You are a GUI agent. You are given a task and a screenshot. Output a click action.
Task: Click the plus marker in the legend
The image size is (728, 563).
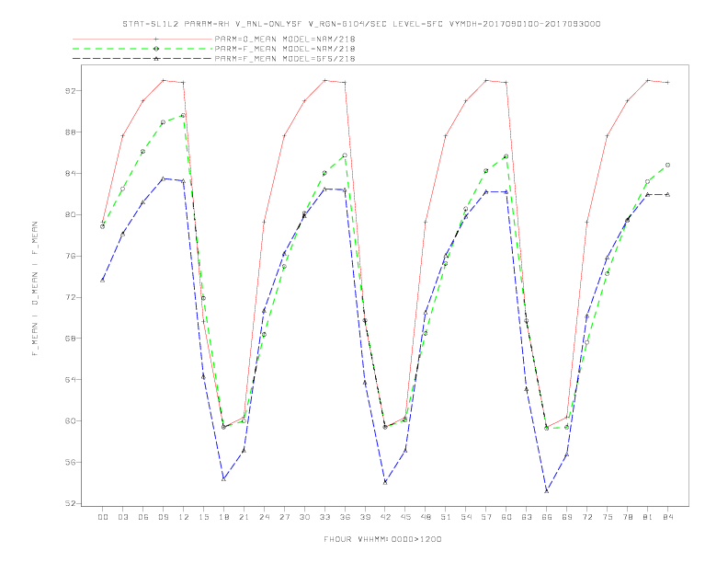(x=156, y=39)
